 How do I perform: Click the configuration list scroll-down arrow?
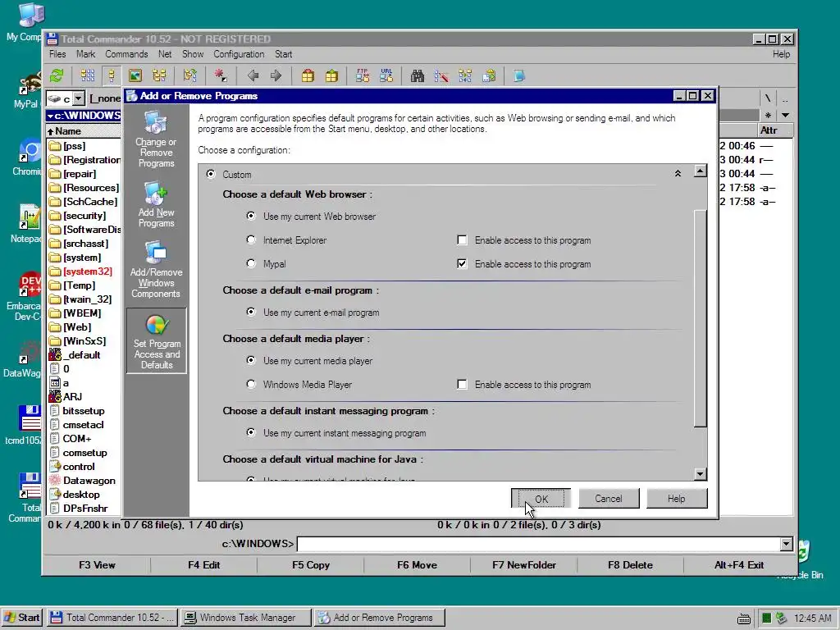point(701,474)
